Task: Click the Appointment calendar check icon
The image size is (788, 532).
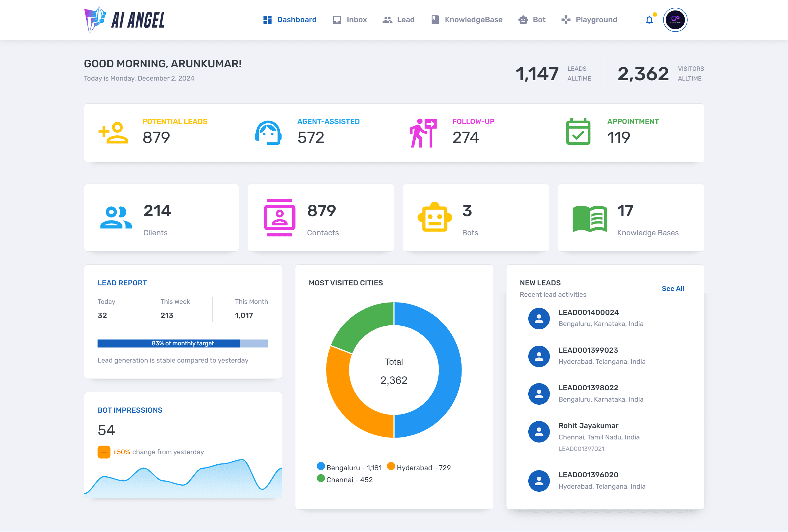Action: coord(578,132)
